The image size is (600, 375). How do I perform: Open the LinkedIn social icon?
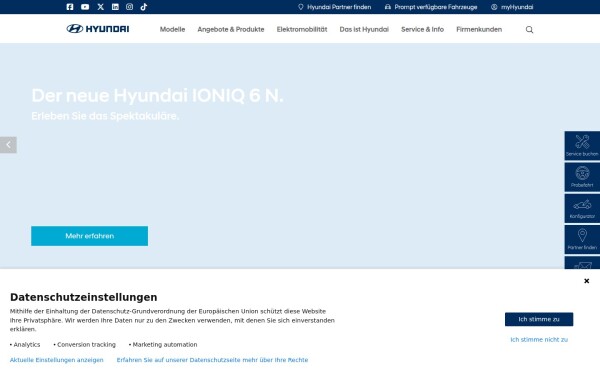coord(115,7)
